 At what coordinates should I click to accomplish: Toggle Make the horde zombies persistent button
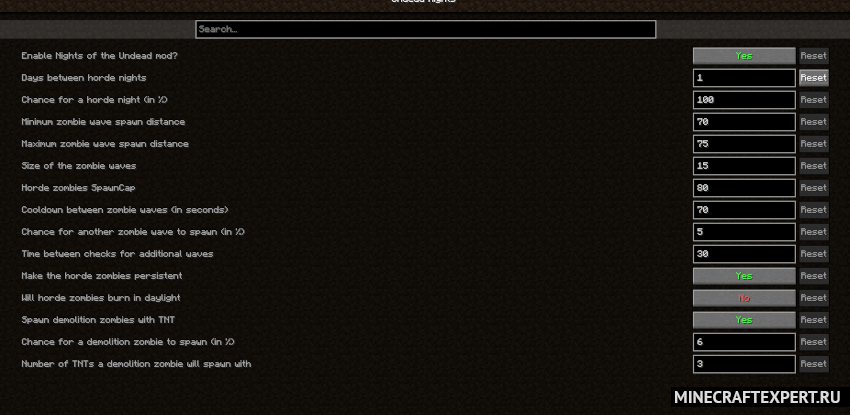pos(744,276)
